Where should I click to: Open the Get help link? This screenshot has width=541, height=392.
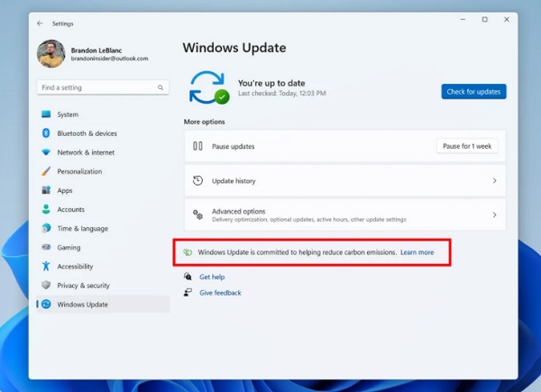tap(212, 277)
